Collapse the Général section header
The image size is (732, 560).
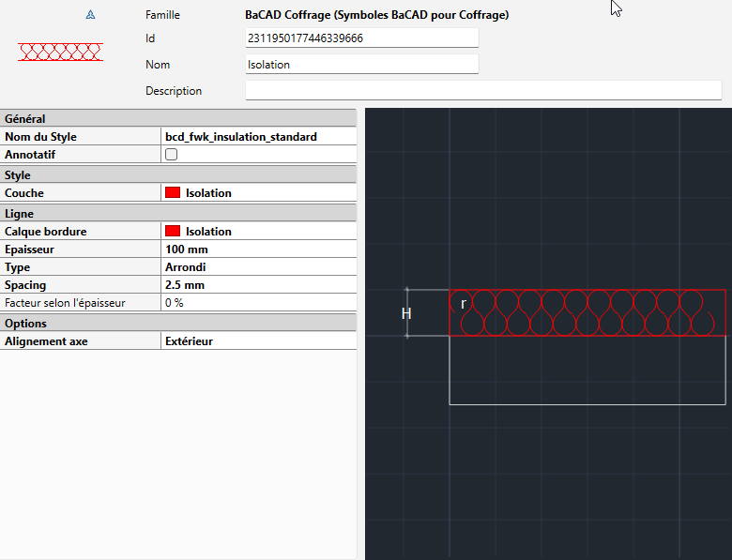pos(178,118)
